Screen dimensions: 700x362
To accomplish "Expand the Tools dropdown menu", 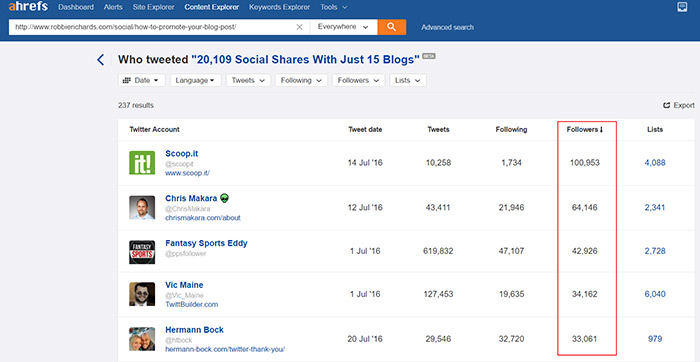I will [x=333, y=7].
